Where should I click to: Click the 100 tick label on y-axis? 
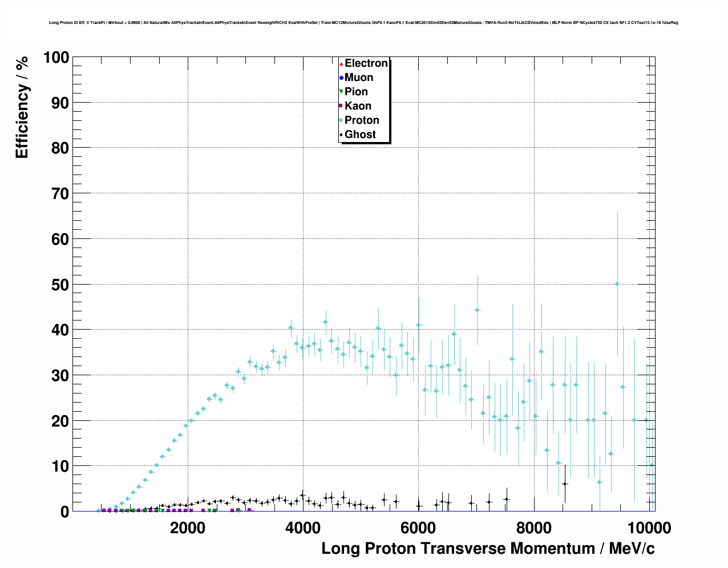point(55,58)
